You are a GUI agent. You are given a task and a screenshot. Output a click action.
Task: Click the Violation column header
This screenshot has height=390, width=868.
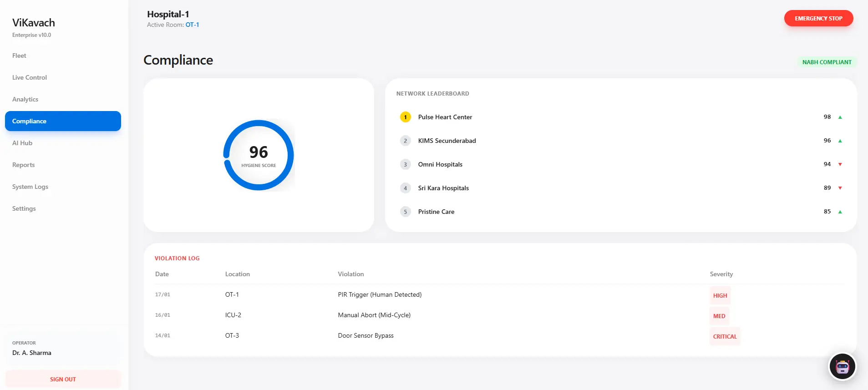click(x=351, y=274)
